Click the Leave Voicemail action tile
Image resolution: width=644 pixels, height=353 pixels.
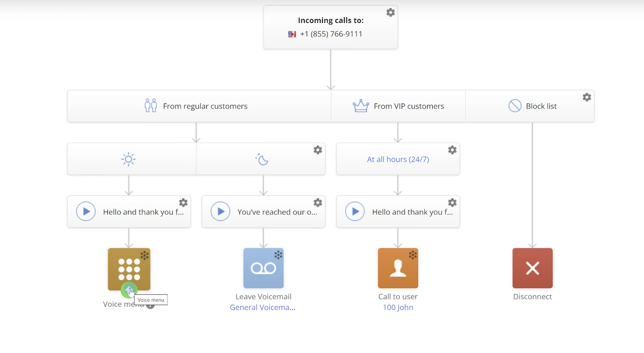(x=263, y=268)
